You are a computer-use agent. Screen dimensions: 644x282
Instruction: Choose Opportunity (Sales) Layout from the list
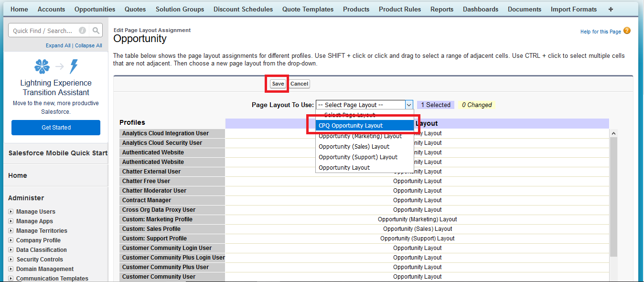click(x=354, y=147)
